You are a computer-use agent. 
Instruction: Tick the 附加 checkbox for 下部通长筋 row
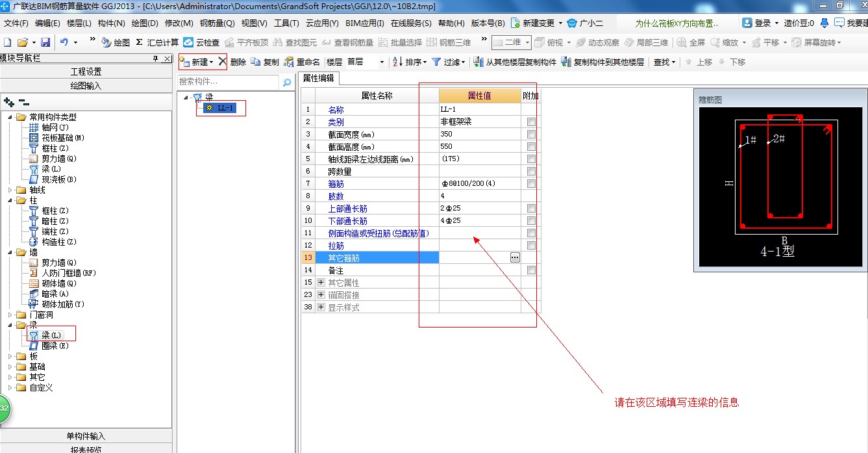(532, 221)
